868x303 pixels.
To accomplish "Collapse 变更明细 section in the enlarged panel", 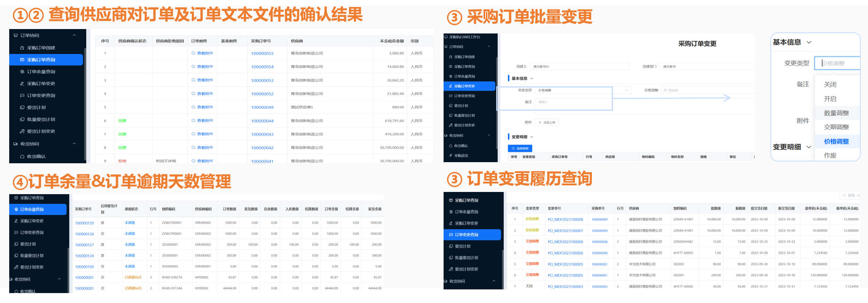I will pyautogui.click(x=809, y=147).
